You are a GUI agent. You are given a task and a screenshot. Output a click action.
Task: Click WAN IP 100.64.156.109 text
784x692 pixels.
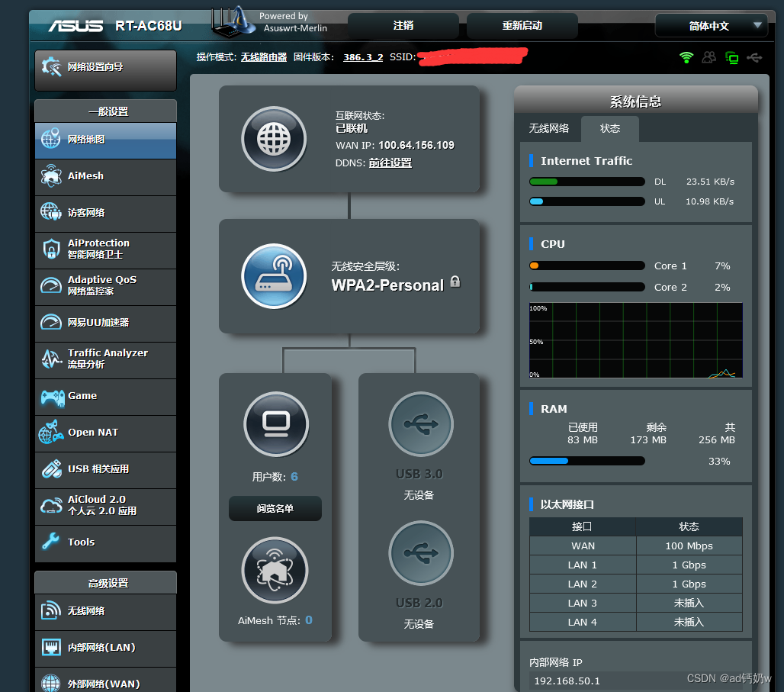click(416, 145)
